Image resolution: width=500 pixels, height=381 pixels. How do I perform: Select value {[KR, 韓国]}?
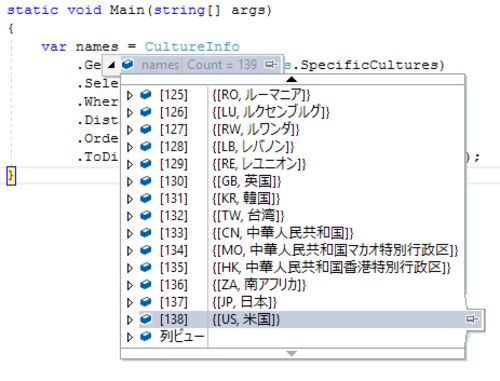(246, 199)
